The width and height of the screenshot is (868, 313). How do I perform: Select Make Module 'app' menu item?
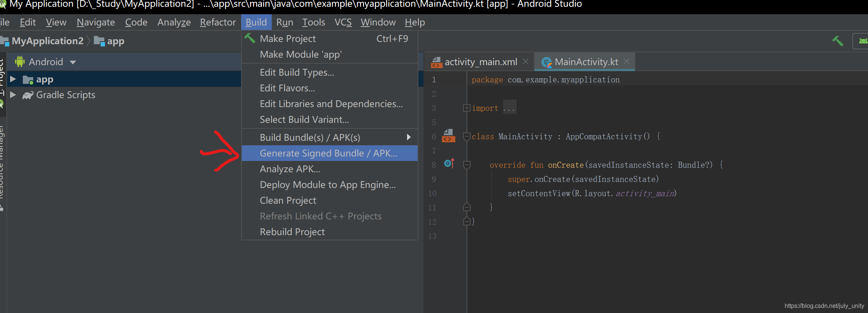(x=329, y=54)
